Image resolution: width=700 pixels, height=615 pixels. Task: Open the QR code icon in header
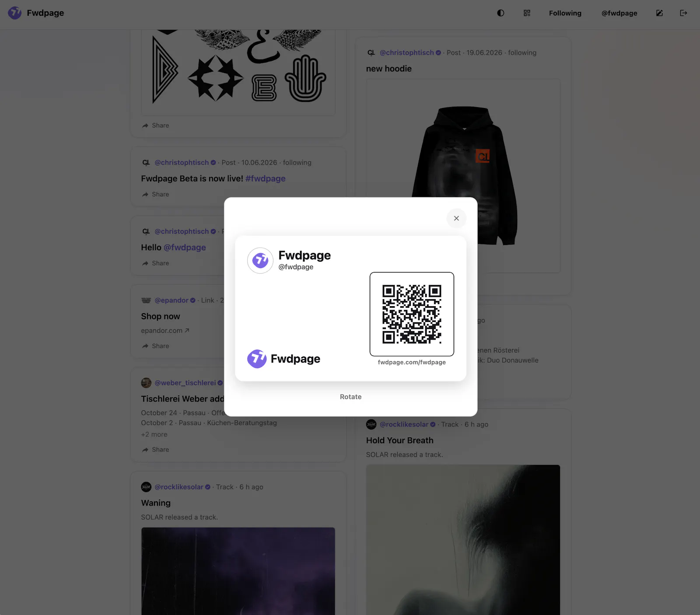(x=527, y=13)
